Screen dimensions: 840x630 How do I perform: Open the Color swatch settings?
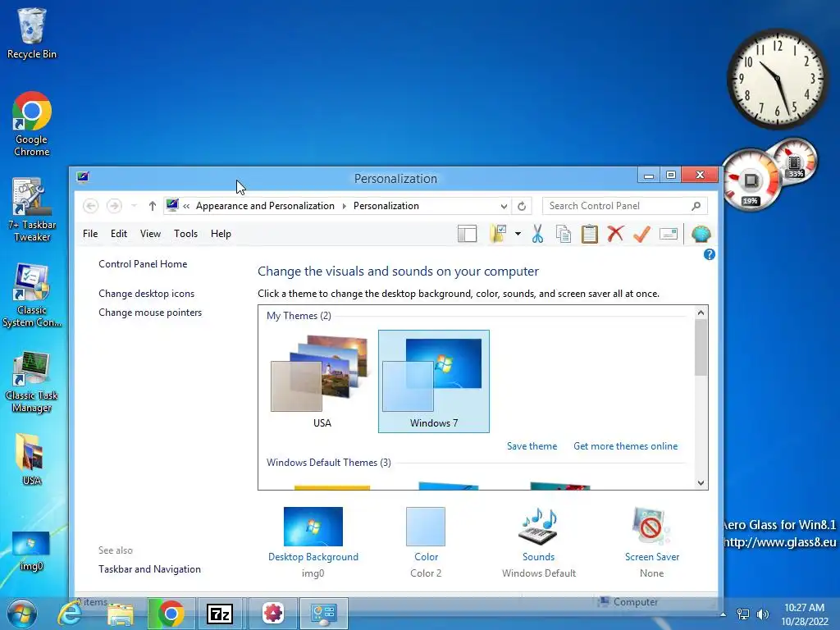(426, 527)
